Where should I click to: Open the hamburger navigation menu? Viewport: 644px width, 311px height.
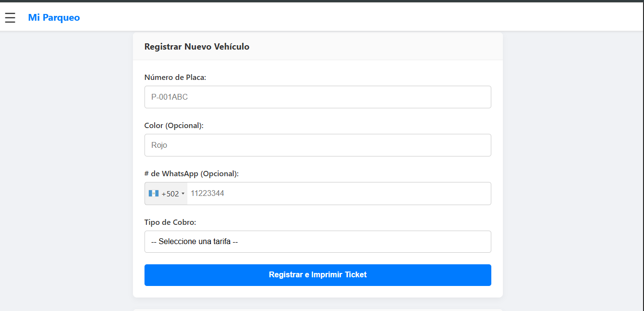pyautogui.click(x=10, y=17)
